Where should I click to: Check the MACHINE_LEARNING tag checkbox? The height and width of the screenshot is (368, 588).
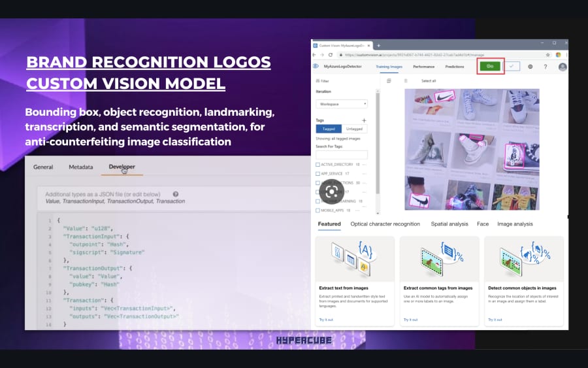[318, 201]
